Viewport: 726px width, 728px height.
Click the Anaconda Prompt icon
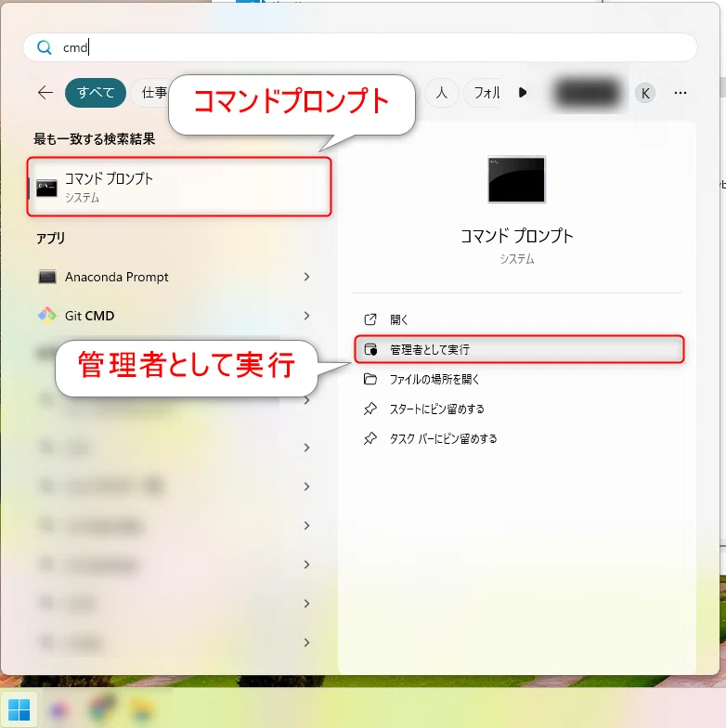point(46,277)
